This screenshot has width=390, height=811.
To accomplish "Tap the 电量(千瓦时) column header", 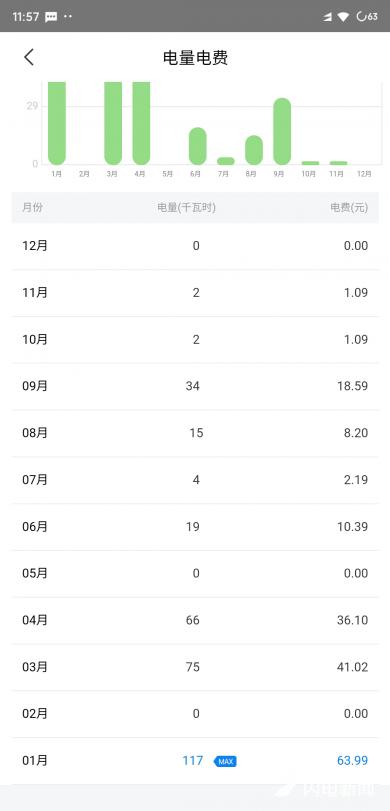I will [187, 208].
